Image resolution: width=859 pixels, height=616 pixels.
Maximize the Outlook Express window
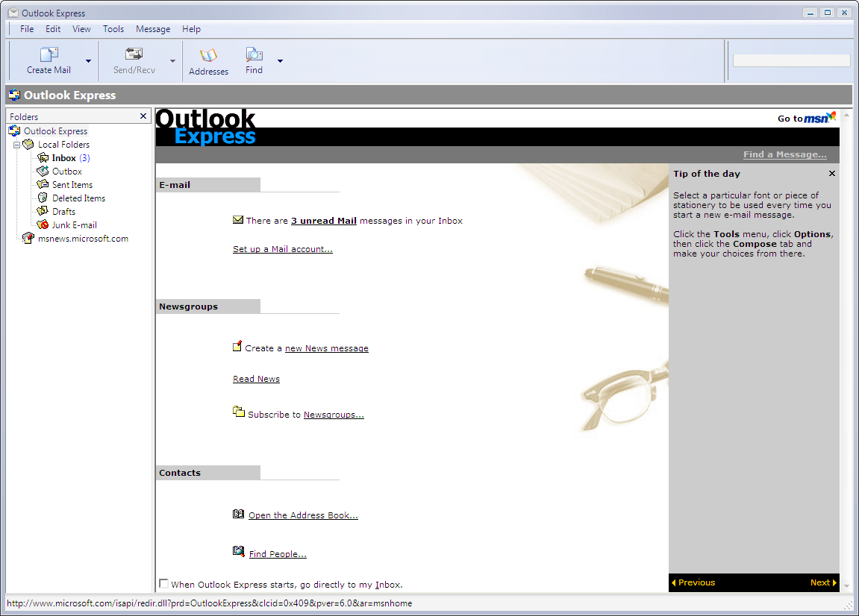[x=828, y=13]
